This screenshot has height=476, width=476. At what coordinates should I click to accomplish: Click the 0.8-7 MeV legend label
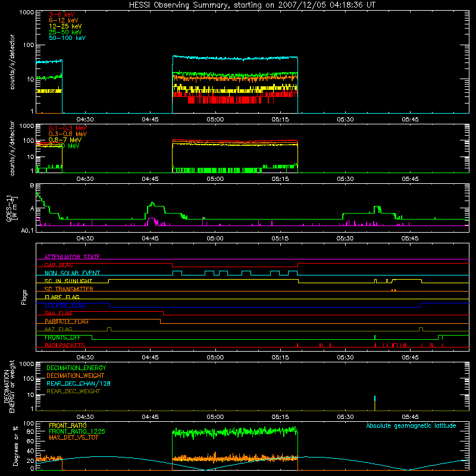tap(65, 140)
